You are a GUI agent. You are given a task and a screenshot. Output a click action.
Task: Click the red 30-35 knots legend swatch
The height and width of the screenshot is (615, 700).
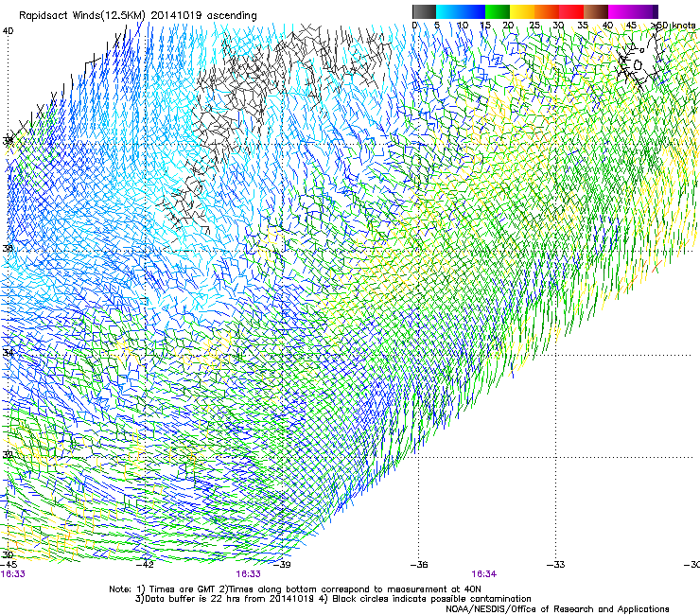pos(571,11)
